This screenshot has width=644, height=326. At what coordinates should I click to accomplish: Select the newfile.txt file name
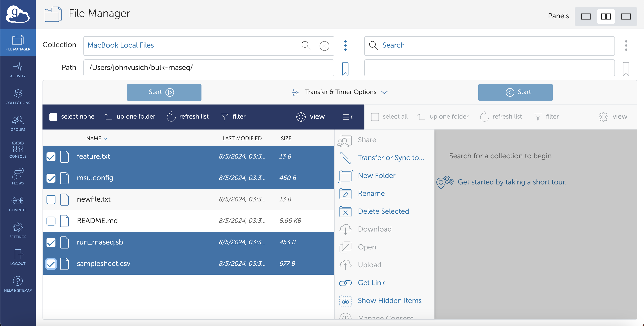point(93,199)
